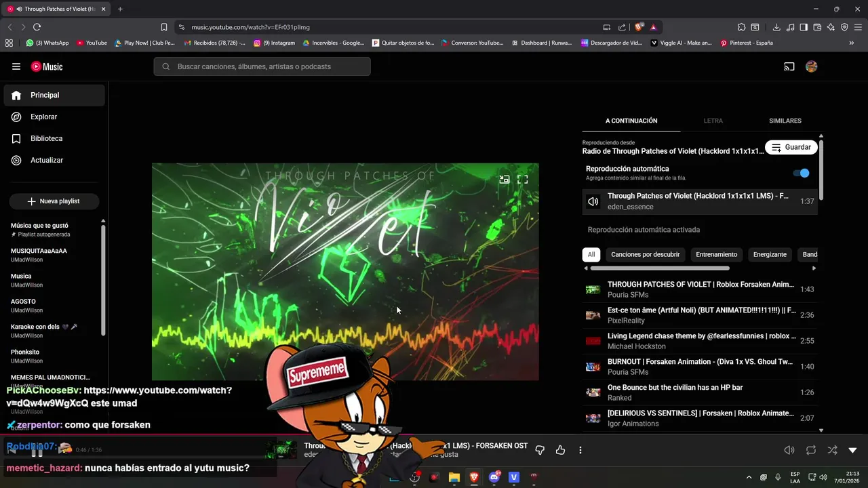Open the Brave Leo AI sparkle icon
This screenshot has height=488, width=868.
831,27
